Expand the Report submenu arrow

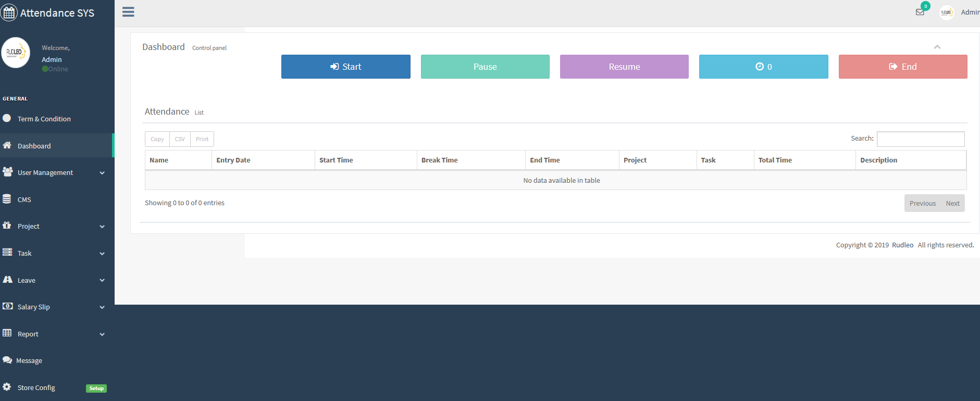[x=102, y=334]
